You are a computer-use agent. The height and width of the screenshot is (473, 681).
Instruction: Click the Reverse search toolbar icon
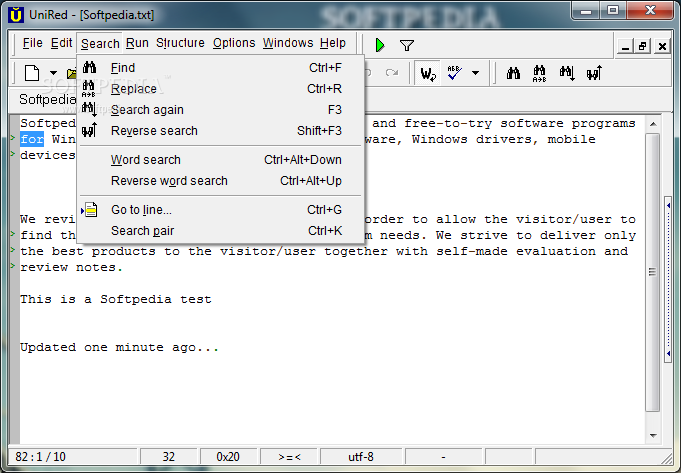point(594,73)
